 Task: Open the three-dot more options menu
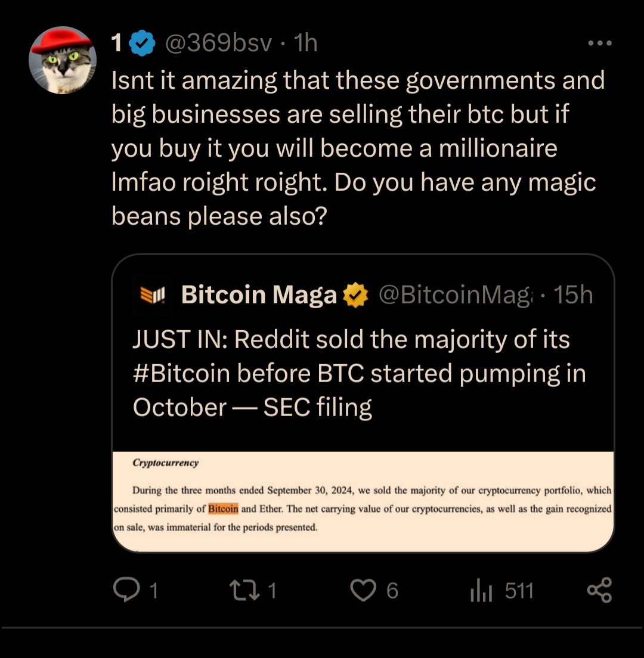[x=600, y=43]
